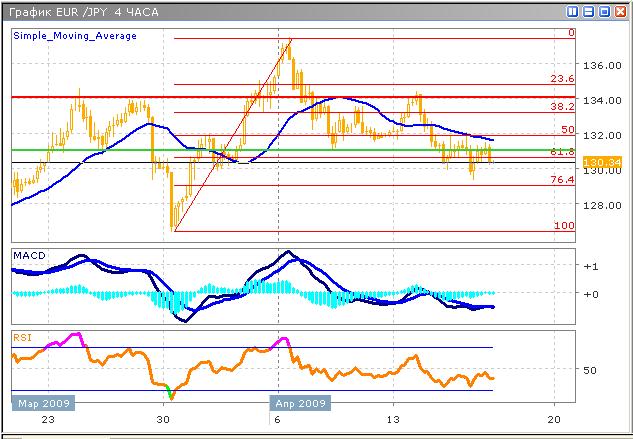633x439 pixels.
Task: Click the 0 Fibonacci level label at top
Action: (570, 33)
